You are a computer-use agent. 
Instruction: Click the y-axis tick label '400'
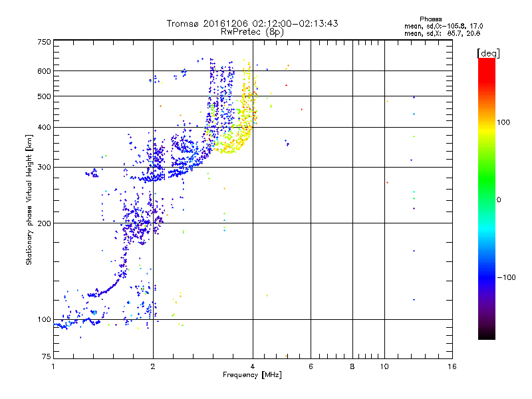[44, 128]
